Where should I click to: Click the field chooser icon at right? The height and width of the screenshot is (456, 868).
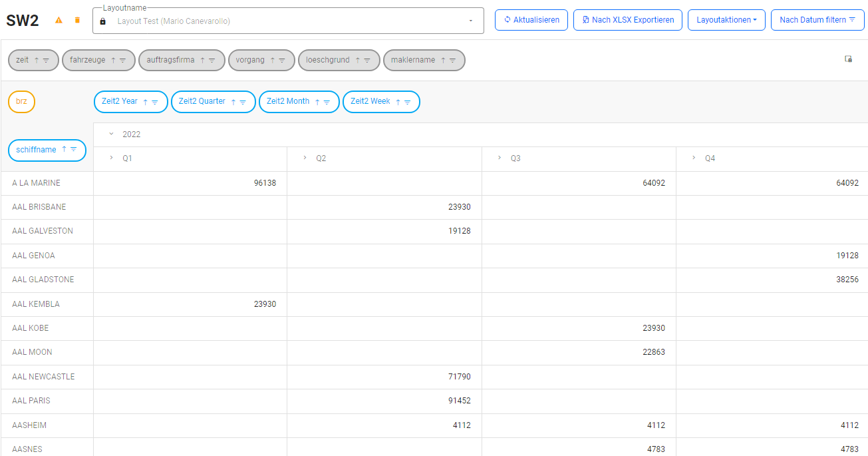tap(849, 59)
